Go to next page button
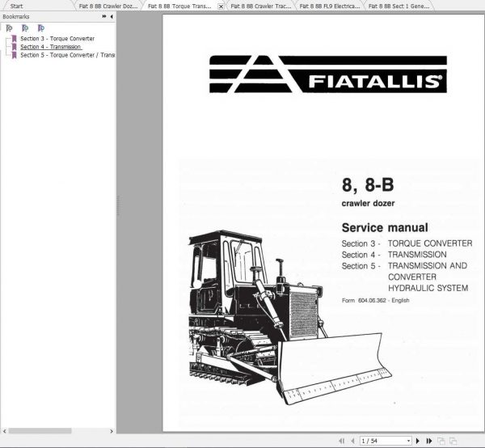Viewport: 485px width, 448px height. [x=418, y=441]
